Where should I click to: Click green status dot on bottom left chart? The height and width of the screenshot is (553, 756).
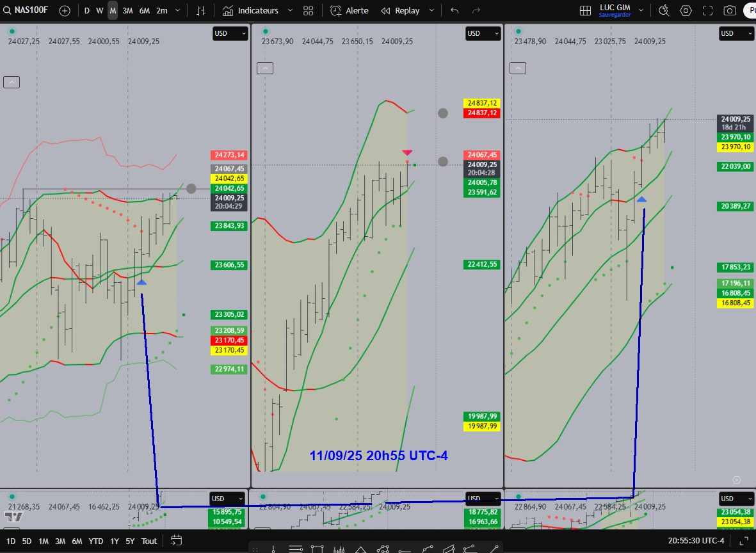13,497
